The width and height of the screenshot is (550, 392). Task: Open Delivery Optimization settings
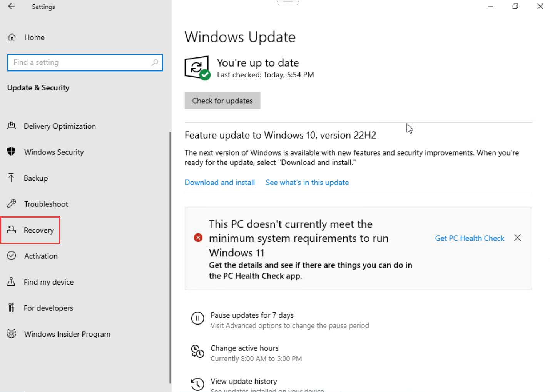coord(60,126)
